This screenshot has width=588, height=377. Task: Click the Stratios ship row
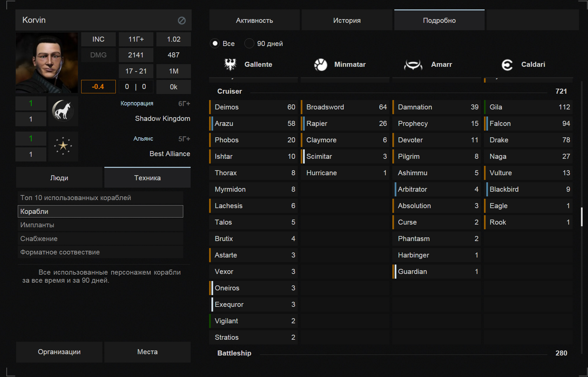pos(253,337)
